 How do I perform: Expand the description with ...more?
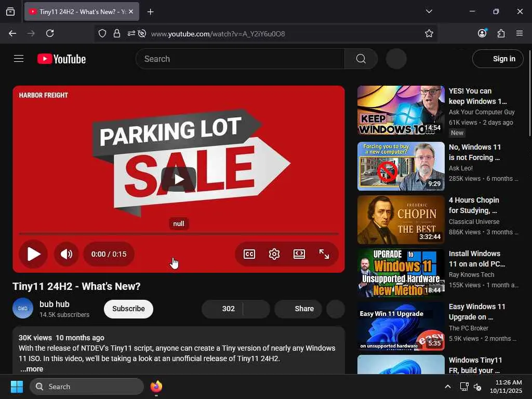(32, 369)
